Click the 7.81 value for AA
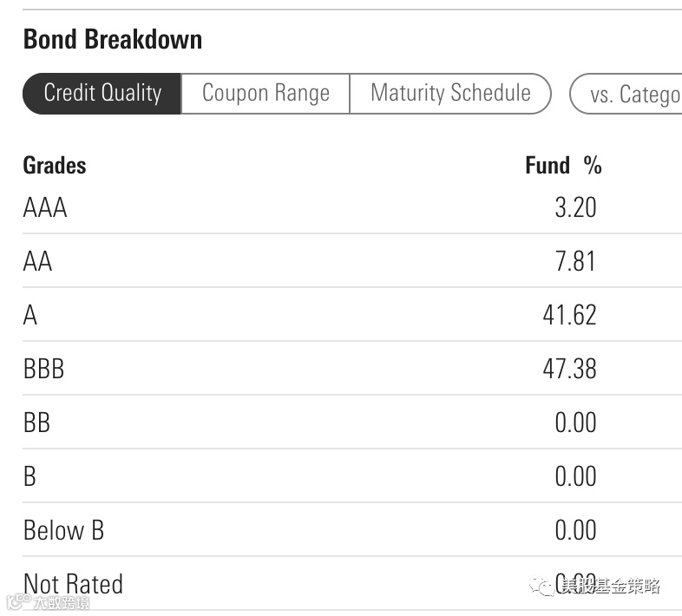The image size is (682, 616). pos(575,262)
